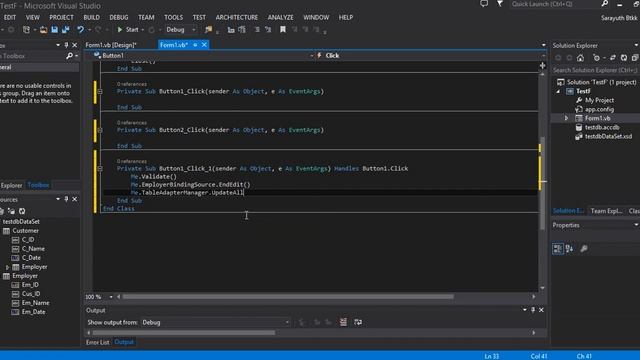This screenshot has width=640, height=360.
Task: Click the Quick Launch search magnifier icon
Action: 604,4
